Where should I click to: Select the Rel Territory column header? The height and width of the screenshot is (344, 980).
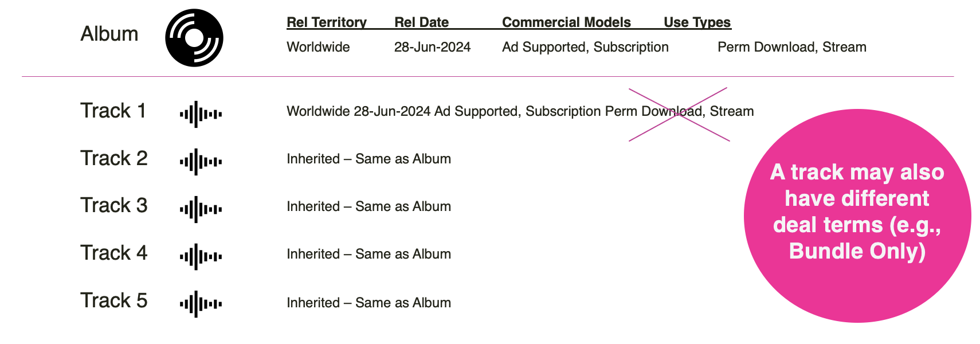coord(326,22)
